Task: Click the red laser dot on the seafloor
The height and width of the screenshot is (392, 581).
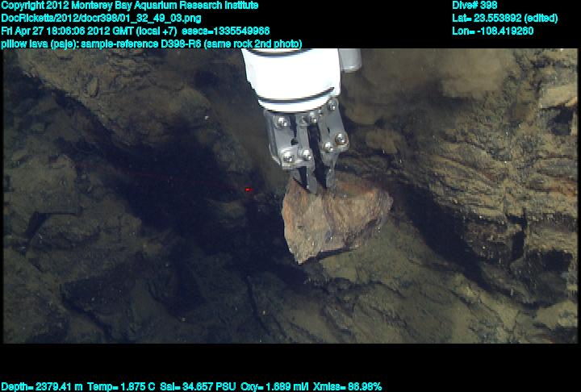Action: coord(248,190)
